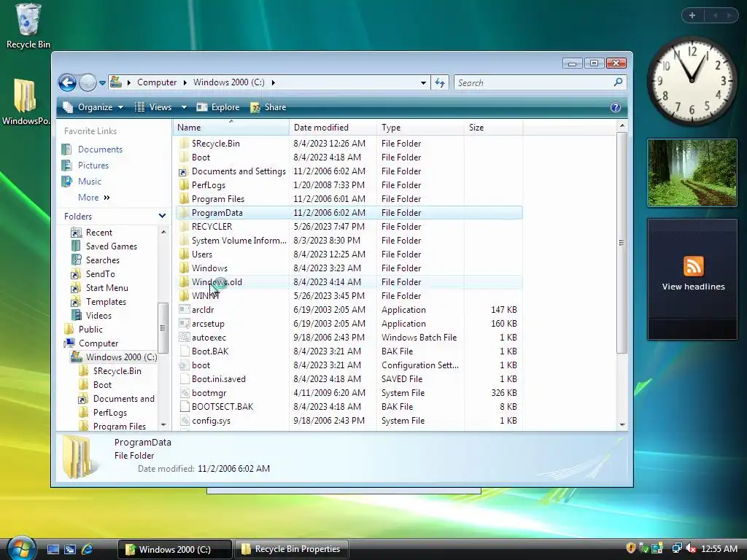Select the $Recycle.Bin folder icon in list
This screenshot has width=747, height=560.
[x=184, y=144]
